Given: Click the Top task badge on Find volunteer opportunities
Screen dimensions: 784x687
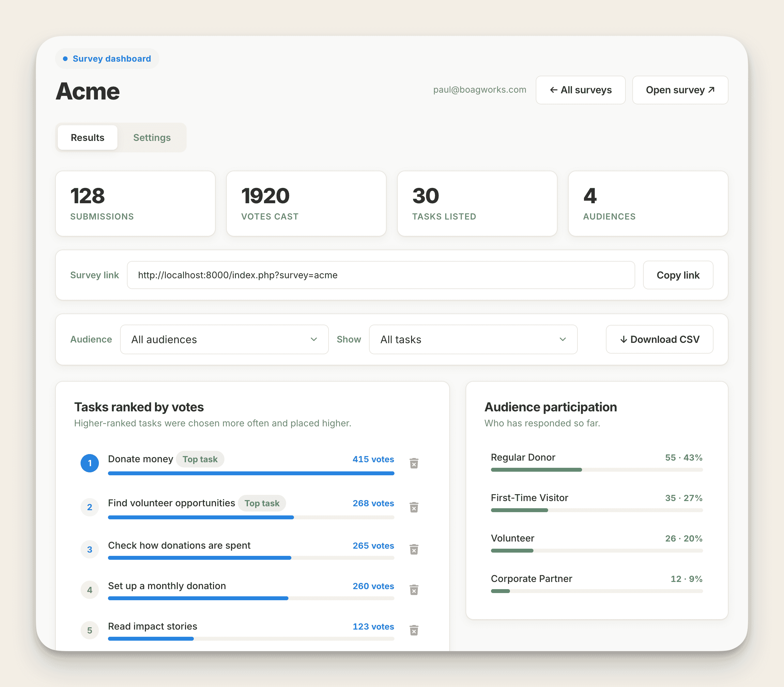Looking at the screenshot, I should [262, 503].
